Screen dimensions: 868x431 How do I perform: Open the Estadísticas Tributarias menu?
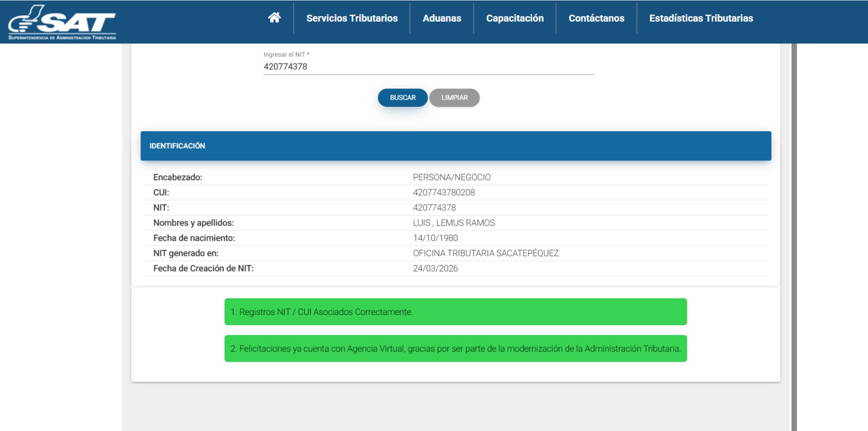point(701,18)
